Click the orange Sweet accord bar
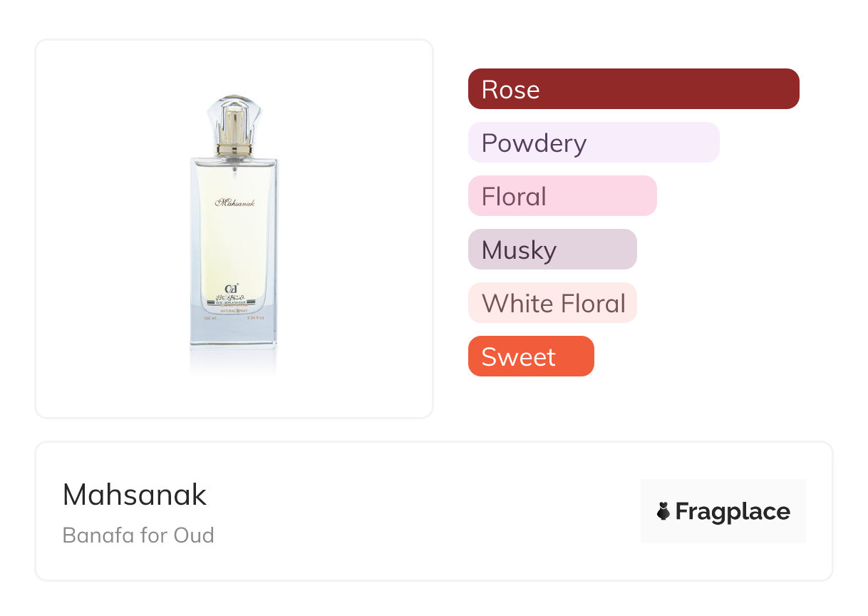The width and height of the screenshot is (868, 616). pos(531,356)
